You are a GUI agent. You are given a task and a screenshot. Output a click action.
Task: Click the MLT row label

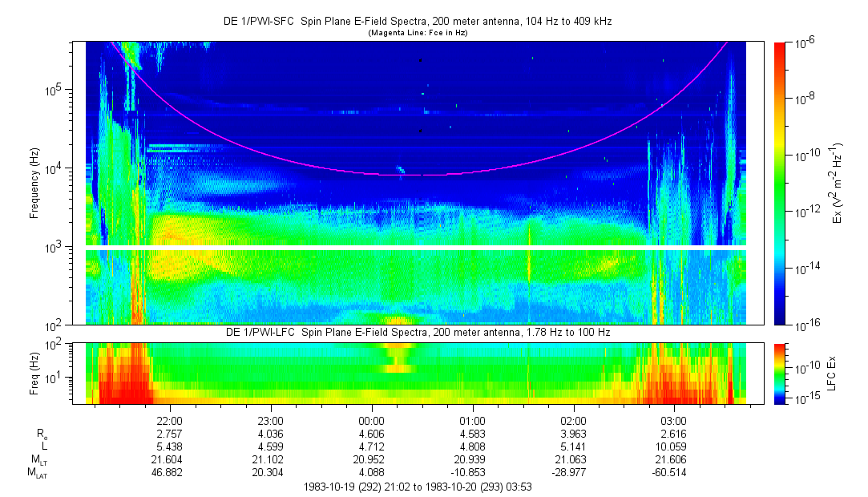tap(38, 460)
